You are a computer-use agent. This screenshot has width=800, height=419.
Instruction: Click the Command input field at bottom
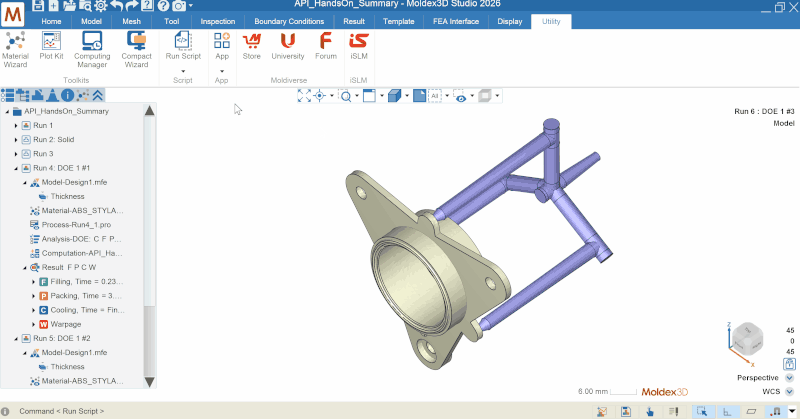point(300,411)
